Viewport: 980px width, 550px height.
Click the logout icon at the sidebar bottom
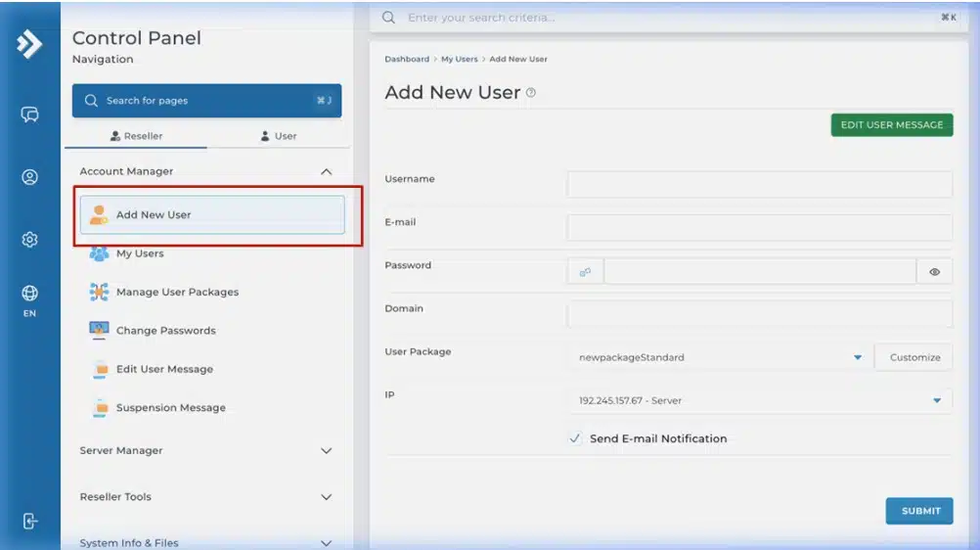29,521
